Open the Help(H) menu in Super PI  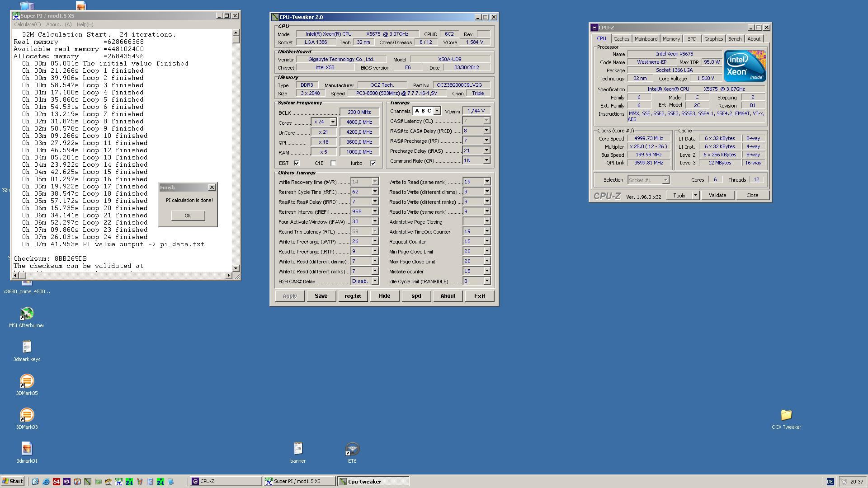[85, 24]
